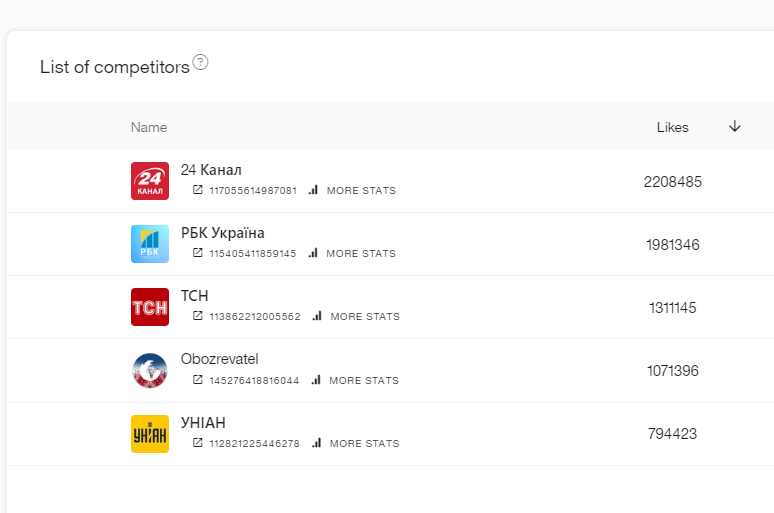Open external link icon for ТСН
Image resolution: width=774 pixels, height=513 pixels.
pyautogui.click(x=197, y=316)
